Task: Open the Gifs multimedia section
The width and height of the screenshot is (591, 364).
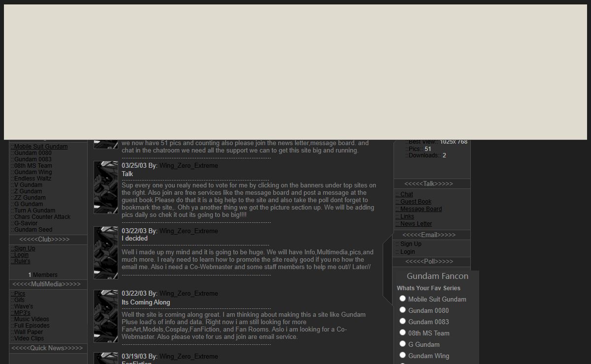Action: click(18, 300)
